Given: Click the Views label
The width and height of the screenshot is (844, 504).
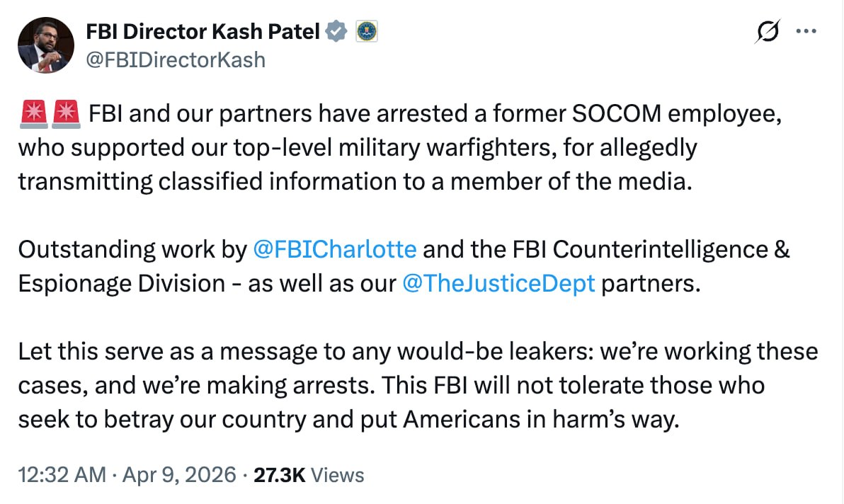Looking at the screenshot, I should [x=338, y=475].
